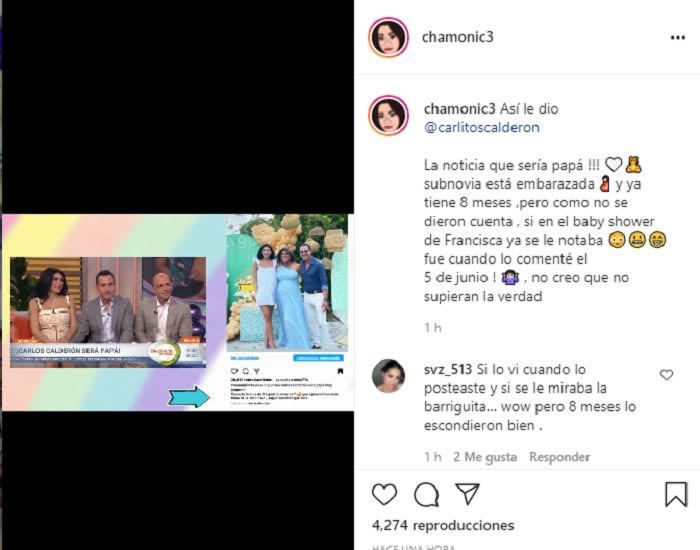Click Responder under the svz_513 comment
This screenshot has height=550, width=700.
(x=559, y=457)
